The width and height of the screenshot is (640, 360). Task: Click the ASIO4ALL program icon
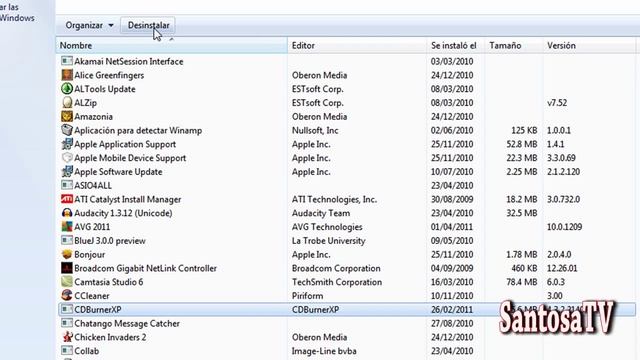click(x=67, y=185)
